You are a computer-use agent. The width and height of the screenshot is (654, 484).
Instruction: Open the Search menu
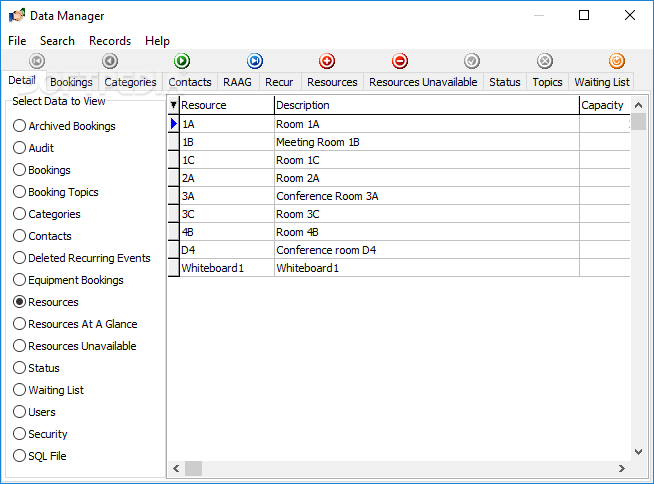57,41
